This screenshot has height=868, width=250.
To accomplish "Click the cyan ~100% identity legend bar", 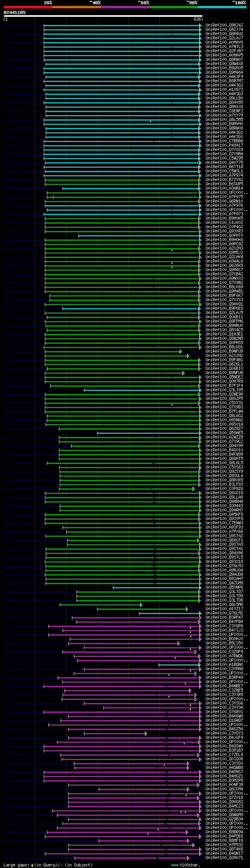I will tap(222, 7).
